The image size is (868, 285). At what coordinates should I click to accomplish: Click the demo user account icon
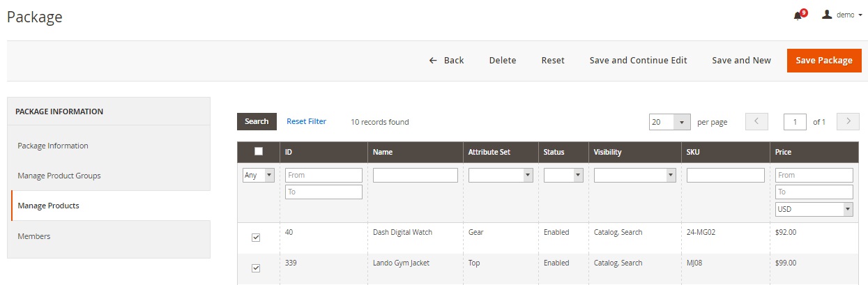coord(827,15)
